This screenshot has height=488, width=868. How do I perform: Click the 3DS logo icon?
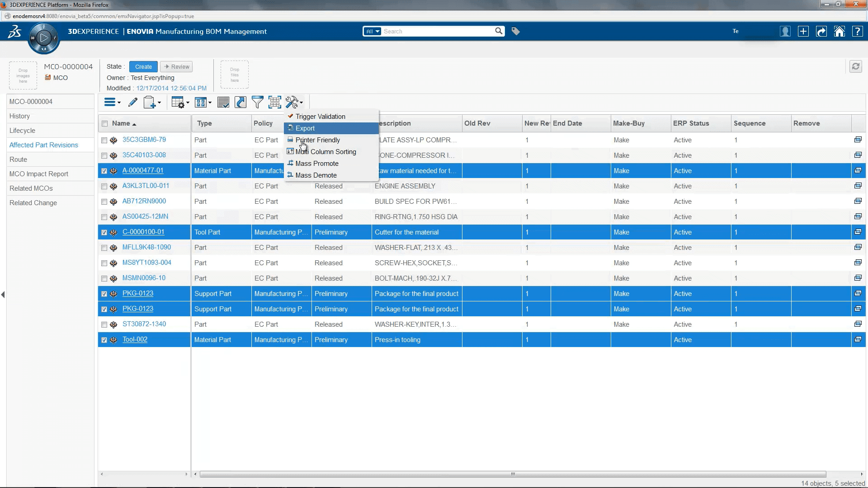(x=14, y=32)
